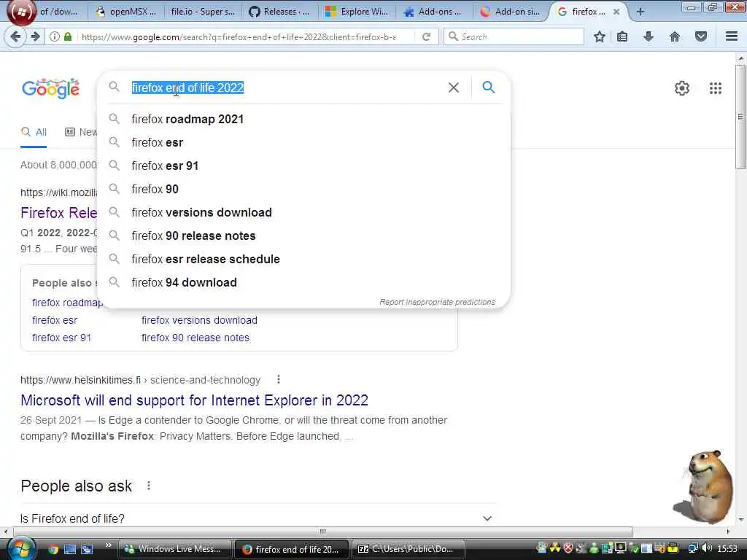This screenshot has height=560, width=747.
Task: Open Windows Live Messenger taskbar button
Action: tap(174, 549)
